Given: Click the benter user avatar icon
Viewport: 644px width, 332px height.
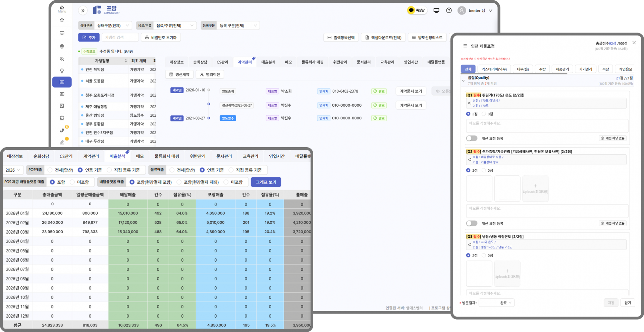Looking at the screenshot, I should pos(462,10).
